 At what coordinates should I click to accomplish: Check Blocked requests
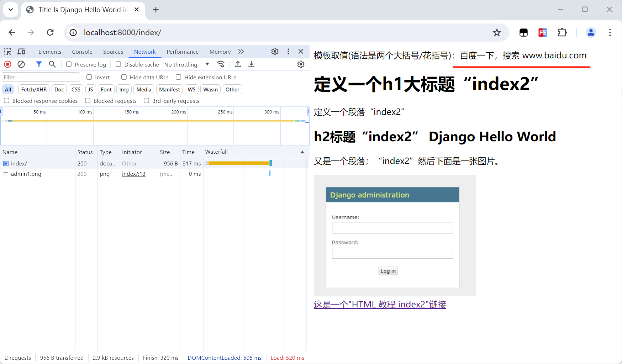click(88, 101)
